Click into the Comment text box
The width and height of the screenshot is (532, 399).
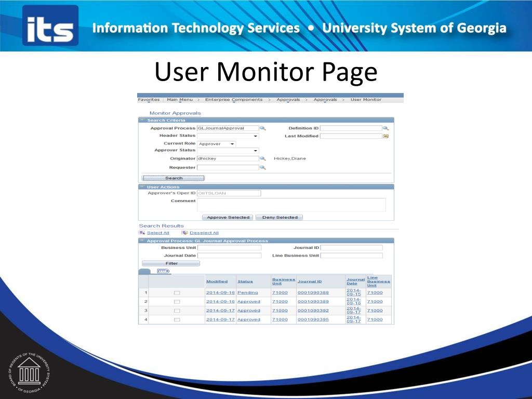pos(291,205)
